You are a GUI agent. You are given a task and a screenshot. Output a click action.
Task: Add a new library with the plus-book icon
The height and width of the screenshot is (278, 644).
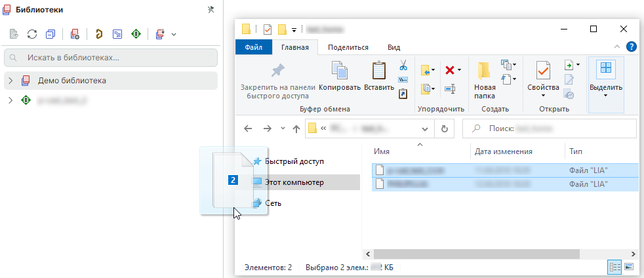[75, 34]
